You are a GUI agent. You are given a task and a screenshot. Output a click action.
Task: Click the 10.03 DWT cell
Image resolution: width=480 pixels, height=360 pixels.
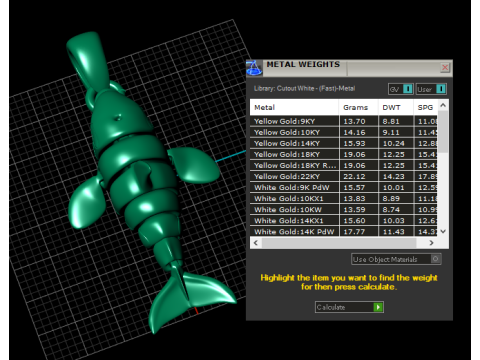(396, 220)
